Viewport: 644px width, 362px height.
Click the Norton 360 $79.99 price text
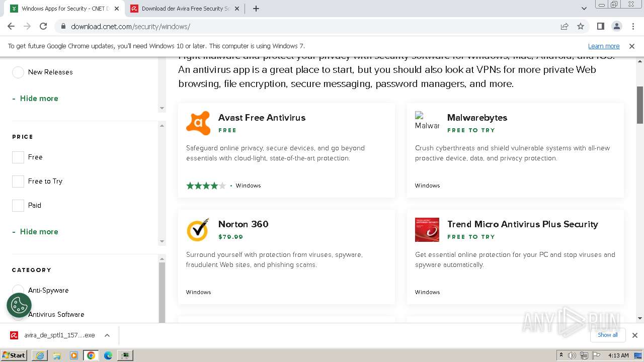pyautogui.click(x=230, y=237)
